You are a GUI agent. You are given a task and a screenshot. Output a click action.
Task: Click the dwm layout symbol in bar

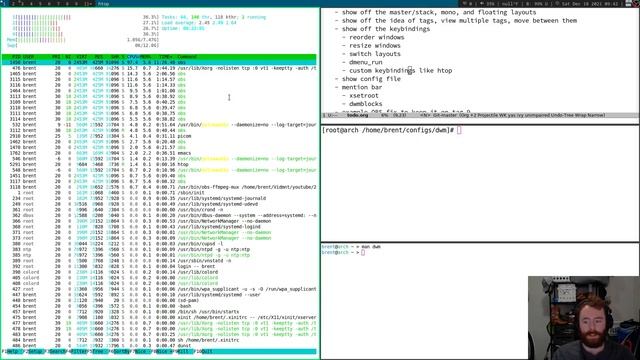[x=88, y=3]
